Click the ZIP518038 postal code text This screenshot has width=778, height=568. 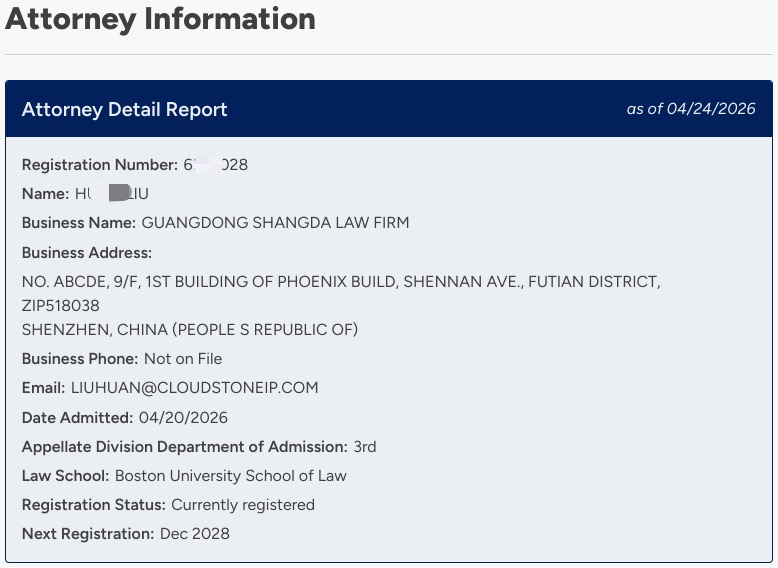point(61,306)
